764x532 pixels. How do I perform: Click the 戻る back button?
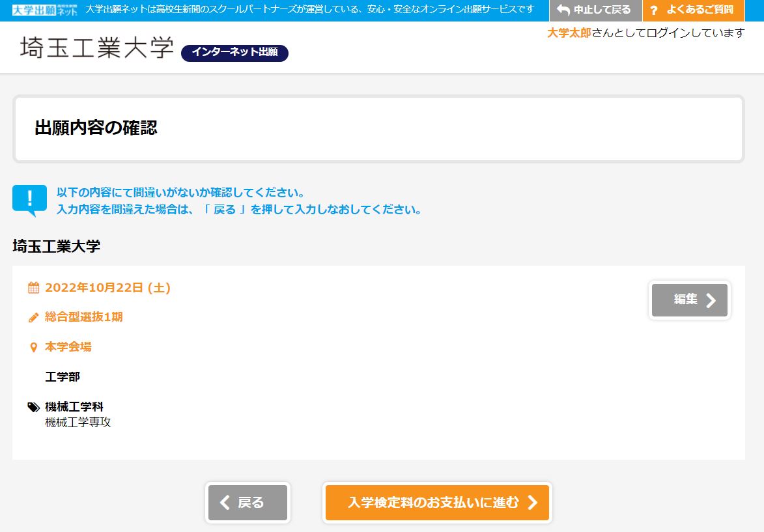coord(248,502)
